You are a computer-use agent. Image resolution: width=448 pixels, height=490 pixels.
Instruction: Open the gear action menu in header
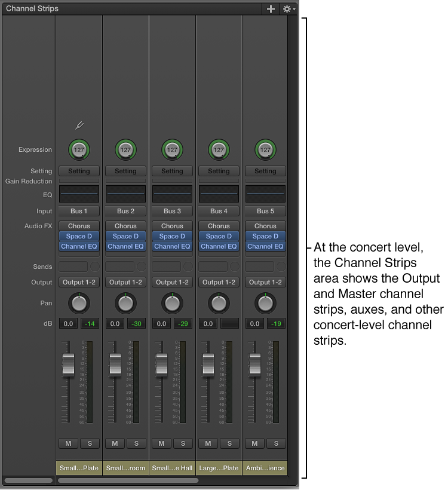tap(289, 9)
